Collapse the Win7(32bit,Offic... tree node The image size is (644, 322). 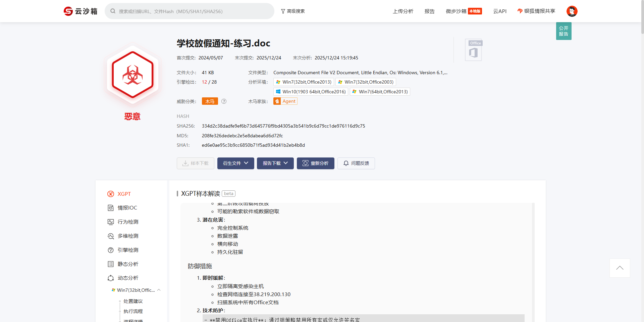pos(159,290)
